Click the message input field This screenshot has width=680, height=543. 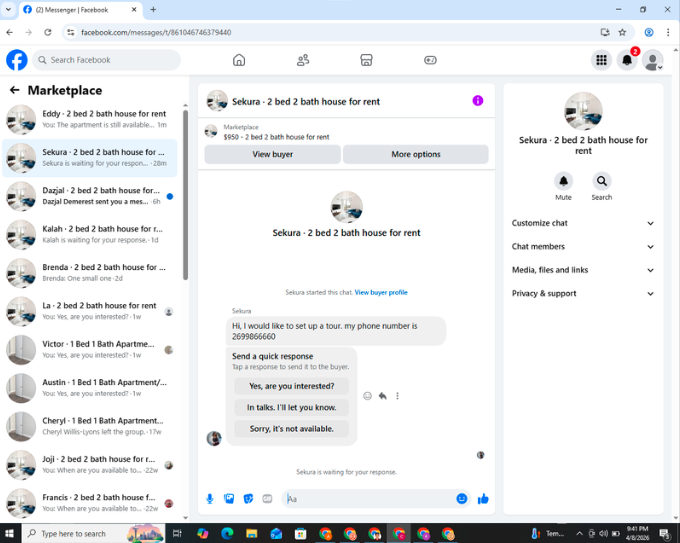[x=370, y=499]
